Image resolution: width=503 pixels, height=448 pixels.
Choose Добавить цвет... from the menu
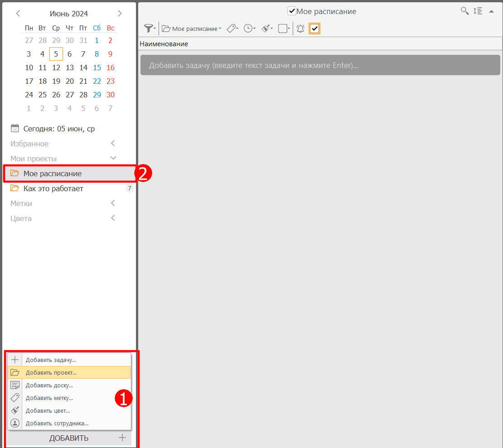coord(48,410)
